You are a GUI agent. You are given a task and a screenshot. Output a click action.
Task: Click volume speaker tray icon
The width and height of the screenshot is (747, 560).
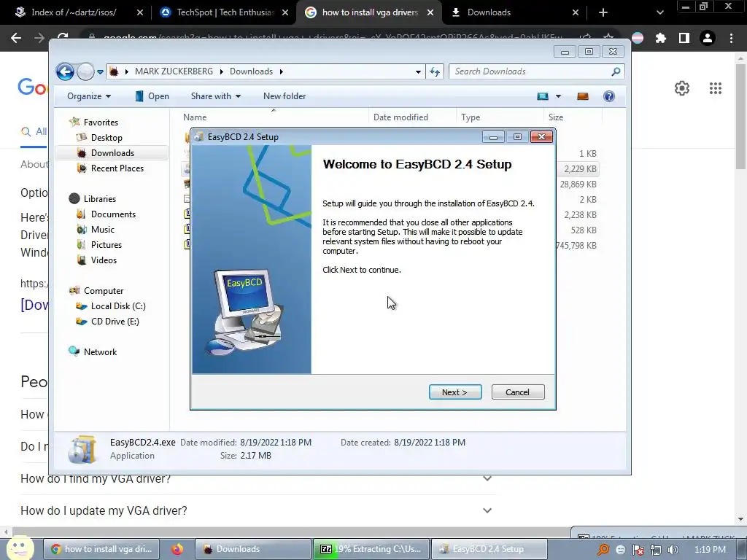point(673,550)
